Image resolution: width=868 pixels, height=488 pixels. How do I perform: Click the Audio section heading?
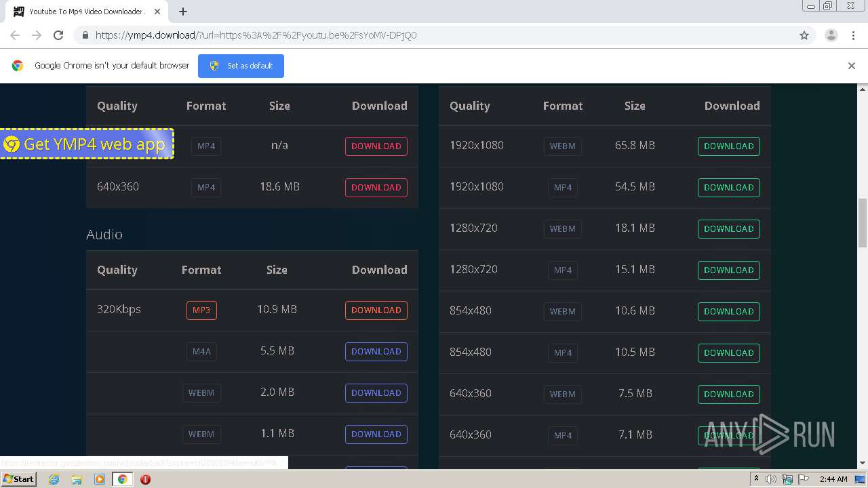click(x=104, y=235)
